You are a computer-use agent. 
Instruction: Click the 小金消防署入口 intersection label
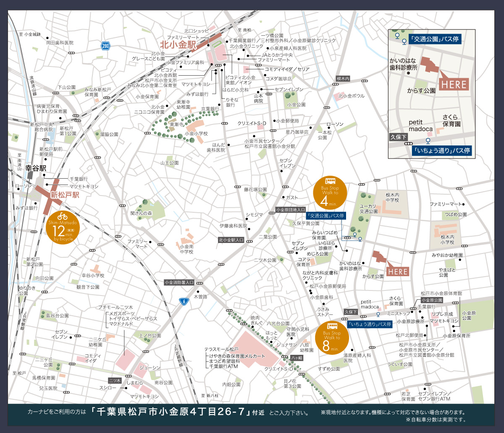(179, 283)
